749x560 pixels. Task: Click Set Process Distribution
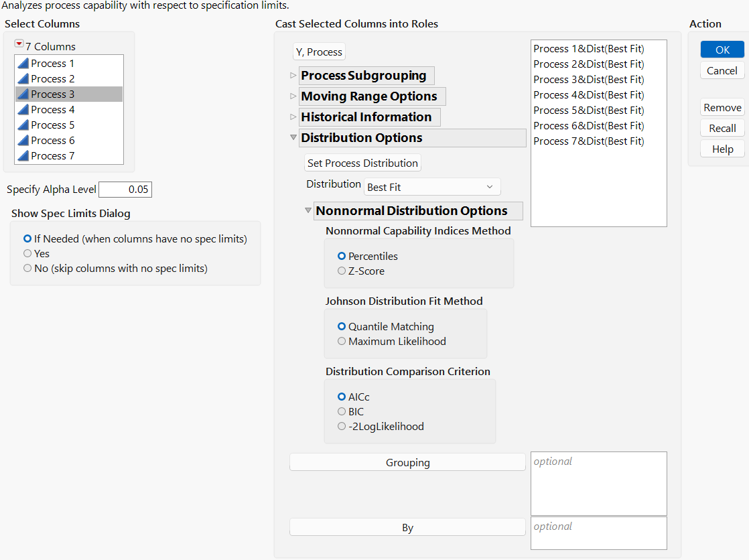(362, 163)
